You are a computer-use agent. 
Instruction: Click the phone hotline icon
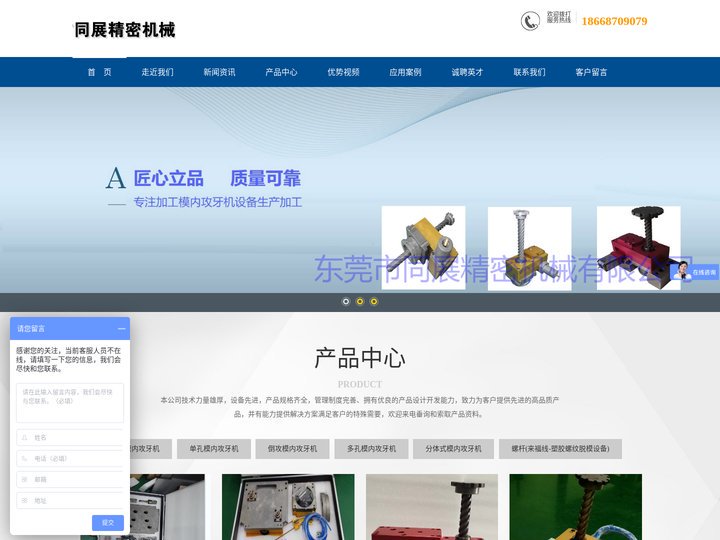tap(530, 21)
